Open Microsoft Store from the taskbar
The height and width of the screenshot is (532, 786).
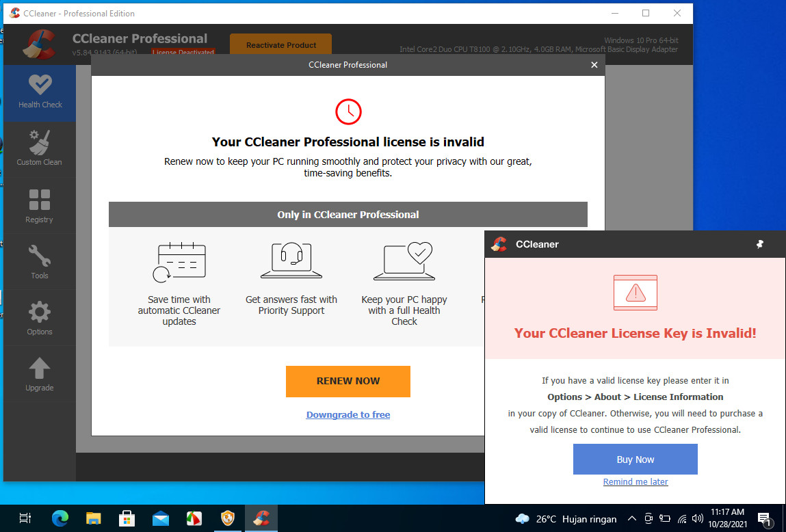[127, 518]
